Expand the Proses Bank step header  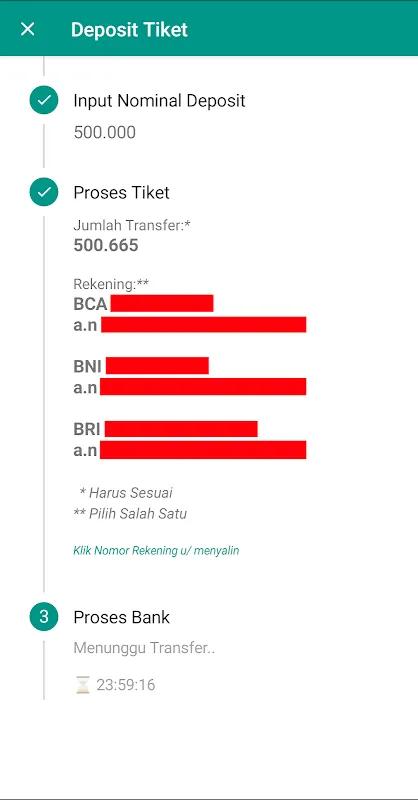pyautogui.click(x=121, y=617)
